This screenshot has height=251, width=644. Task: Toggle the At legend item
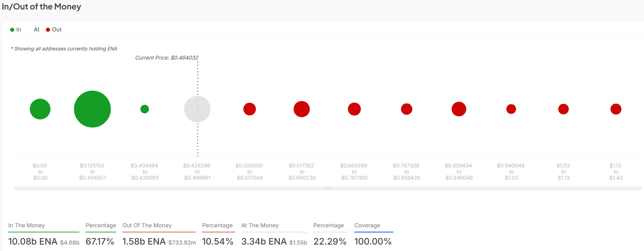36,30
